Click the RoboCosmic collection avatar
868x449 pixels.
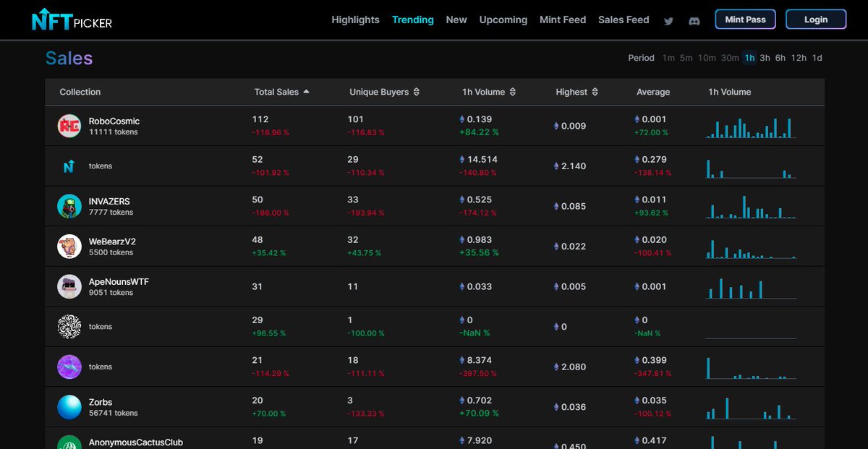[x=69, y=126]
